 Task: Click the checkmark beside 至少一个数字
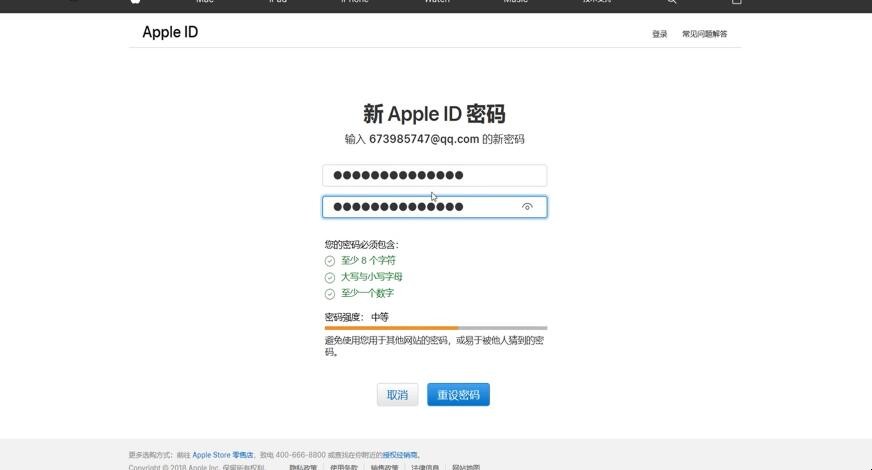(330, 294)
